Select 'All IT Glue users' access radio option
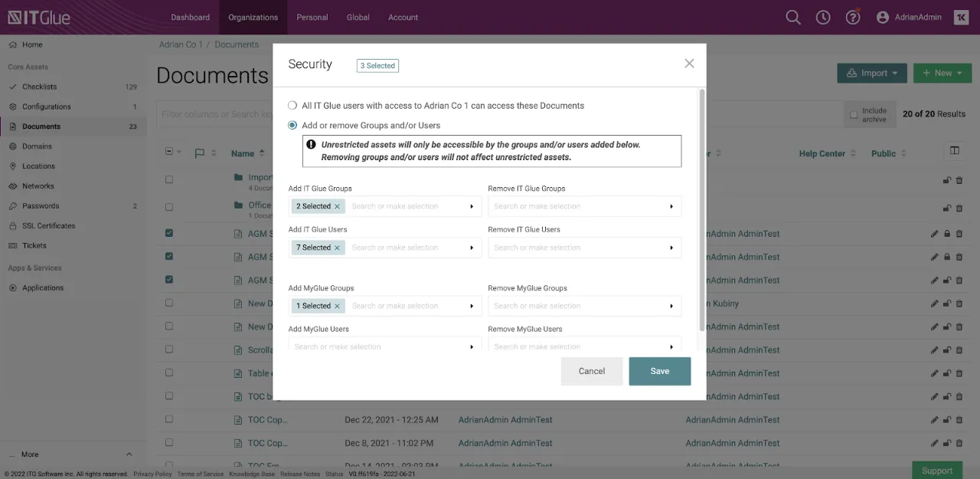The image size is (980, 479). 292,106
